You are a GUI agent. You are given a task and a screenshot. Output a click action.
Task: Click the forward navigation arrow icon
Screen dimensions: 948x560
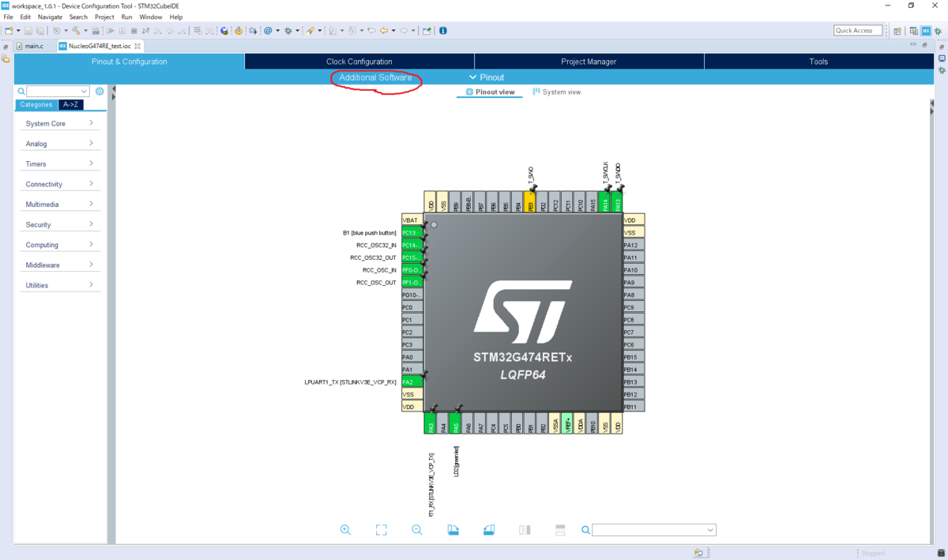tap(403, 31)
